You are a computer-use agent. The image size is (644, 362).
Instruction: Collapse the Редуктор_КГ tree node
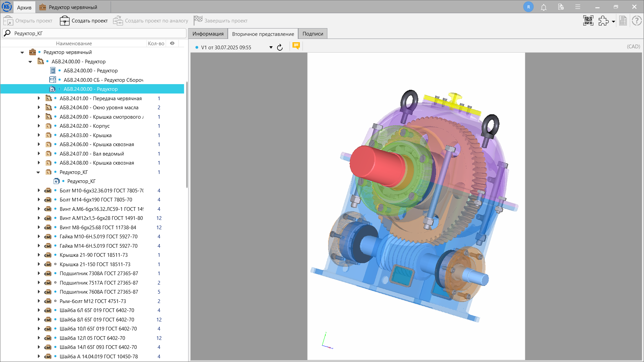click(38, 172)
